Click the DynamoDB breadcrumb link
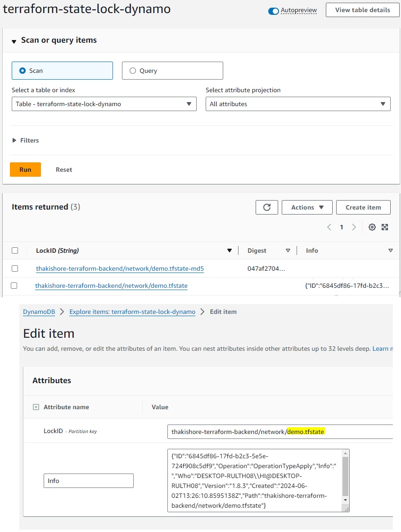Image resolution: width=401 pixels, height=532 pixels. click(x=38, y=312)
